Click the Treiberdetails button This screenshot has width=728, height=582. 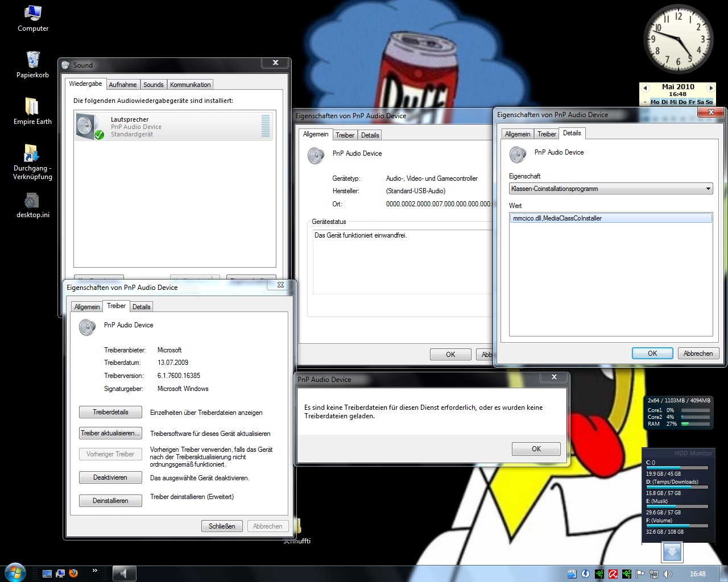(110, 412)
